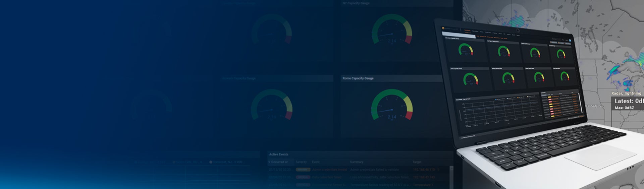Click target '192.168.46.110 - 1'
Screen dimensions: 644x189
coord(426,170)
